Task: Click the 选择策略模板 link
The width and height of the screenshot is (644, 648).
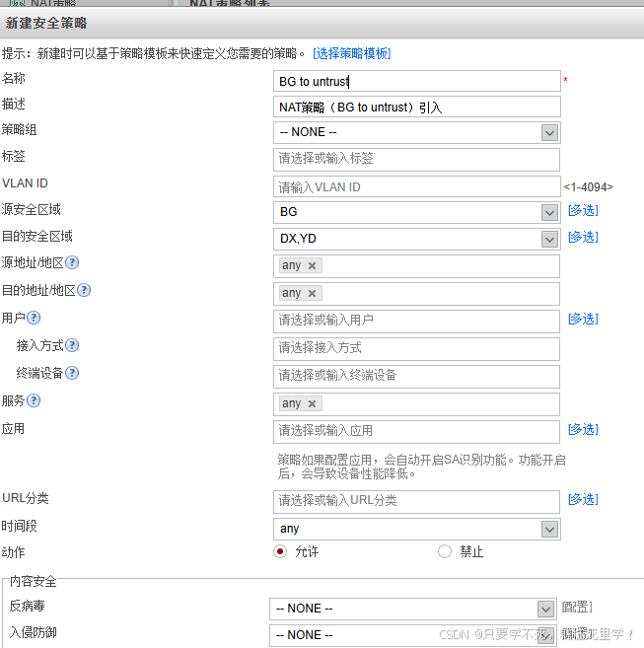Action: [352, 53]
